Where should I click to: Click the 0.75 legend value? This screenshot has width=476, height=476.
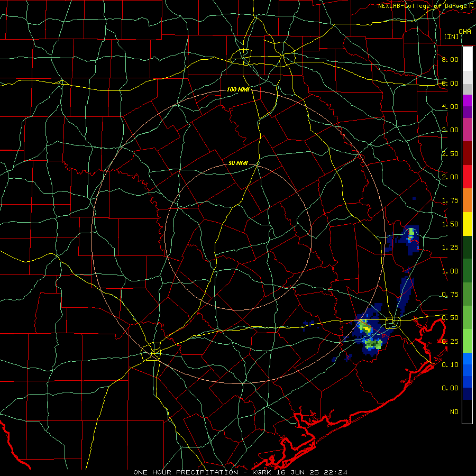450,295
